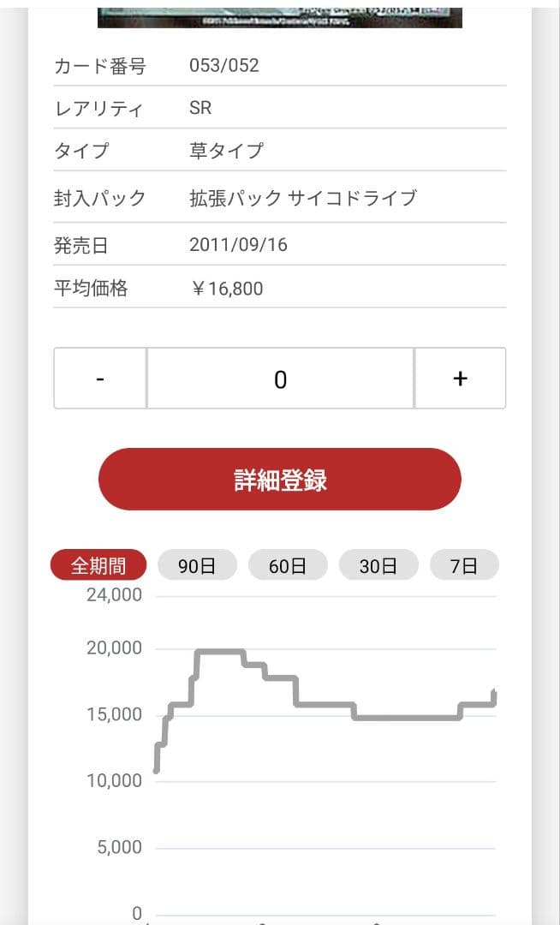Screen dimensions: 560x925
Task: Click the SR rarity value
Action: tap(200, 108)
